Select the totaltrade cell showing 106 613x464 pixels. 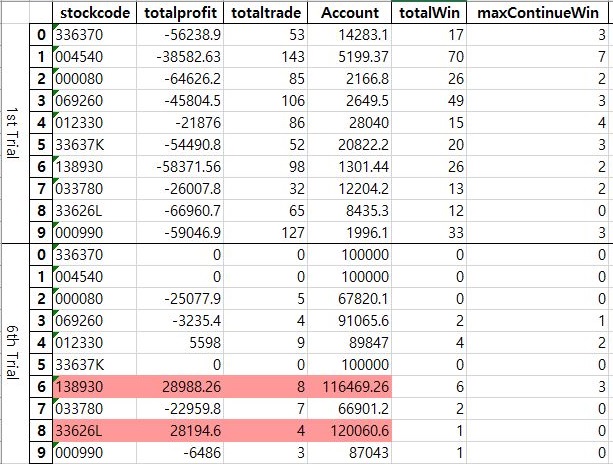[265, 101]
